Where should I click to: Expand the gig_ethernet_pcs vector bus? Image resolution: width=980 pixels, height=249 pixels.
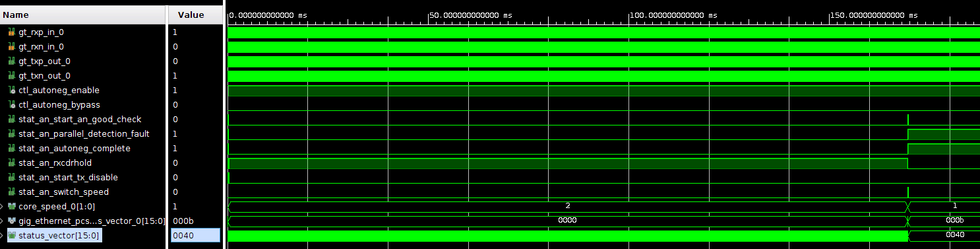click(3, 221)
